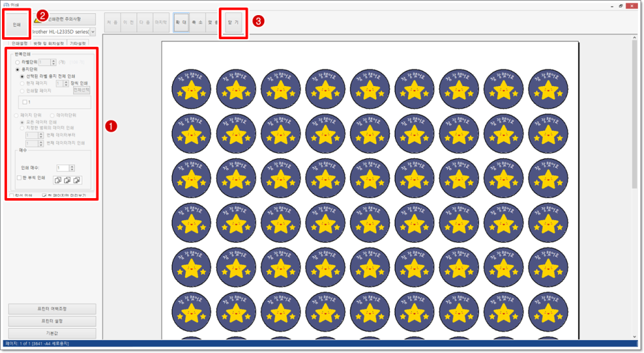Open the Brother HL-L2335D printer dropdown
The image size is (644, 353).
click(x=93, y=32)
